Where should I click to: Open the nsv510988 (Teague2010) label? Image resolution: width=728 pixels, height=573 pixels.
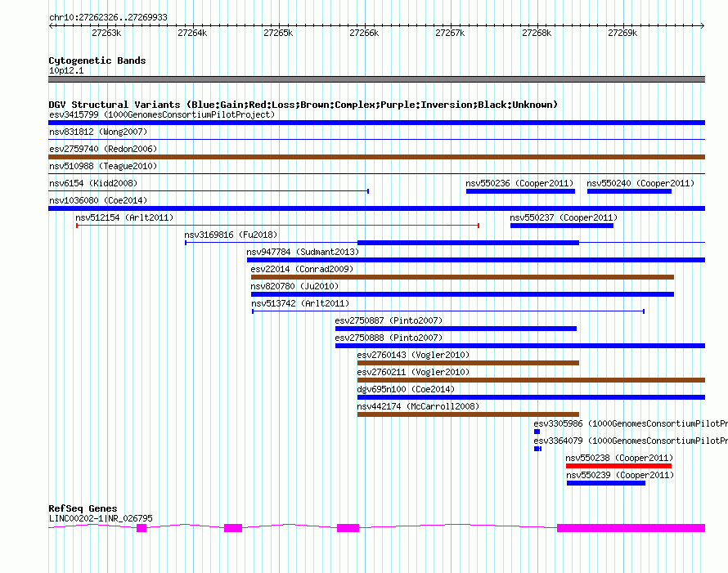pos(103,166)
